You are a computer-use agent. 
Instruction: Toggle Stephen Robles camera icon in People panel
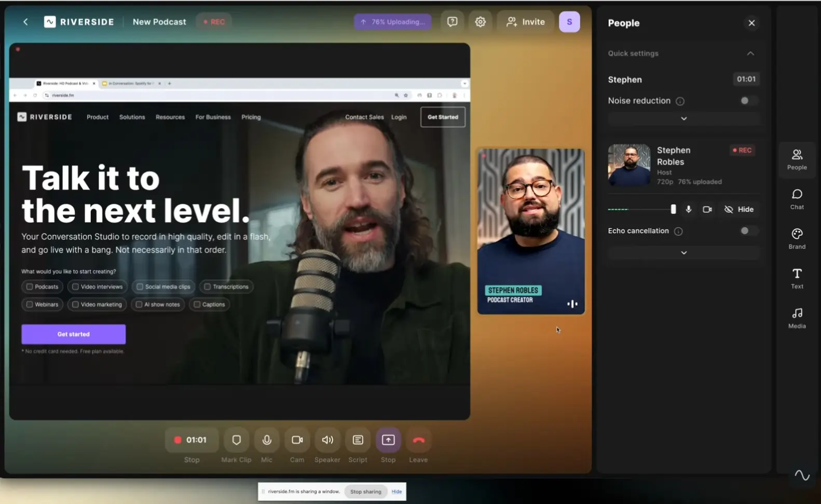click(707, 209)
